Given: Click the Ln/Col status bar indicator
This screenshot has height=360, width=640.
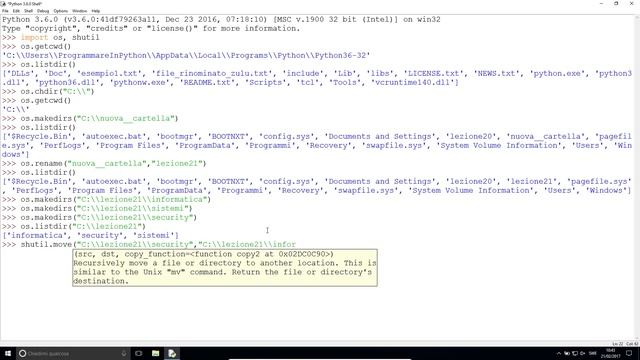Looking at the screenshot, I should (625, 344).
